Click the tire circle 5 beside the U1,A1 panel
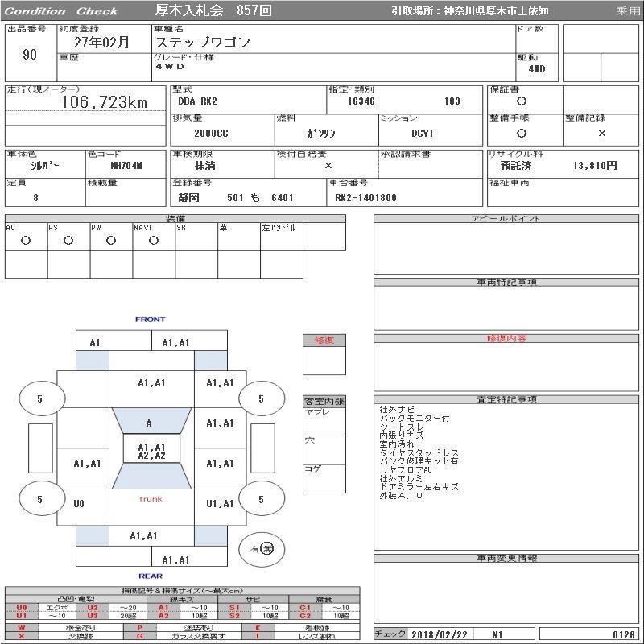Image resolution: width=644 pixels, height=644 pixels. (x=261, y=499)
